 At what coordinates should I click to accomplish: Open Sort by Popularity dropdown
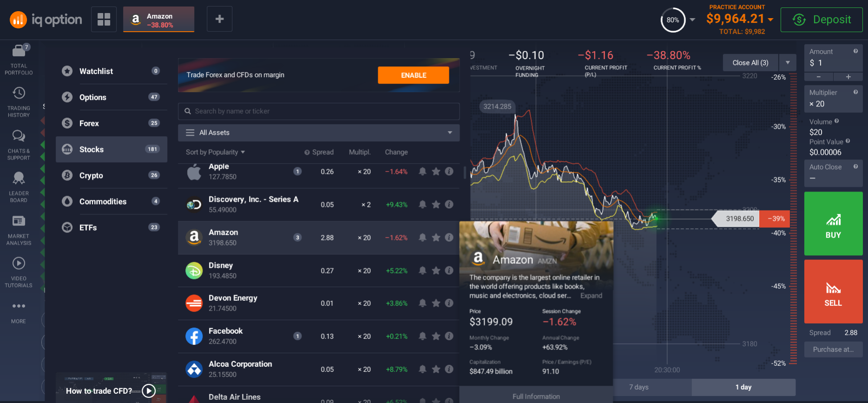pyautogui.click(x=215, y=152)
